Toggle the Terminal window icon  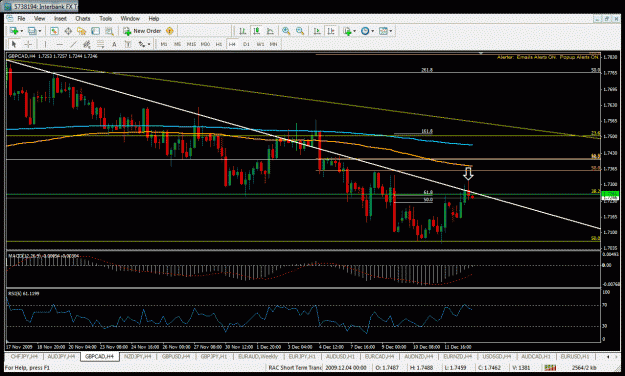[x=95, y=31]
